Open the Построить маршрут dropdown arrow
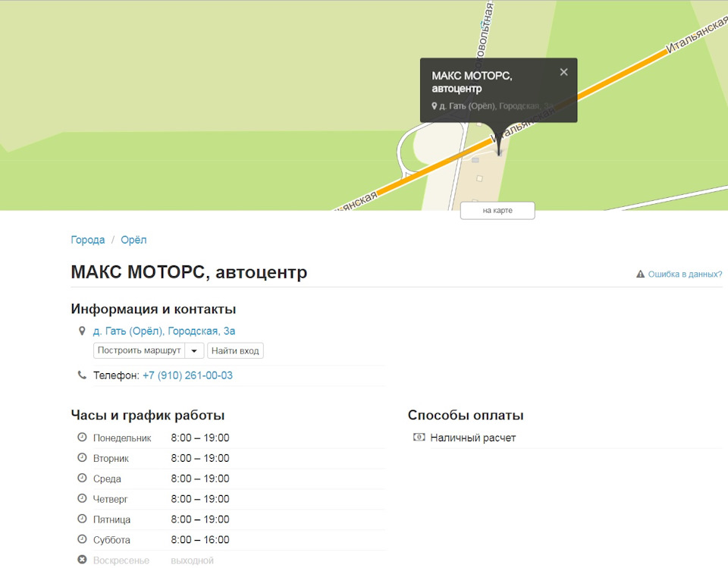This screenshot has height=568, width=728. (195, 350)
